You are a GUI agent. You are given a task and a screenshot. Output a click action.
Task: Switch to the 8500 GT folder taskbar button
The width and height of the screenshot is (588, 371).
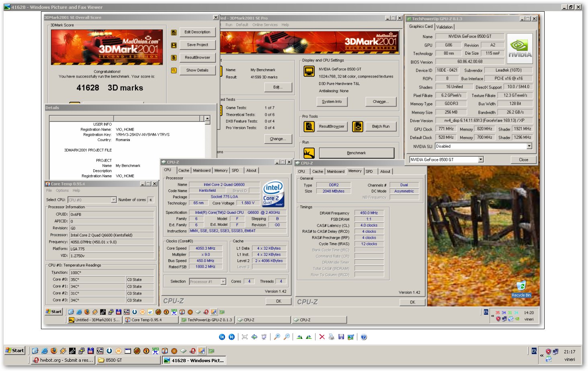129,361
